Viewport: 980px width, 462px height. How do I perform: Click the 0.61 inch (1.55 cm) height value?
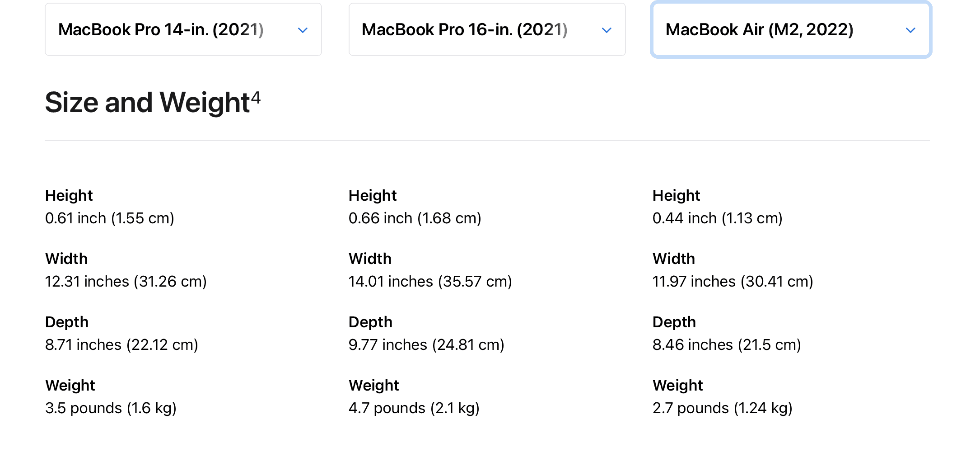tap(110, 218)
